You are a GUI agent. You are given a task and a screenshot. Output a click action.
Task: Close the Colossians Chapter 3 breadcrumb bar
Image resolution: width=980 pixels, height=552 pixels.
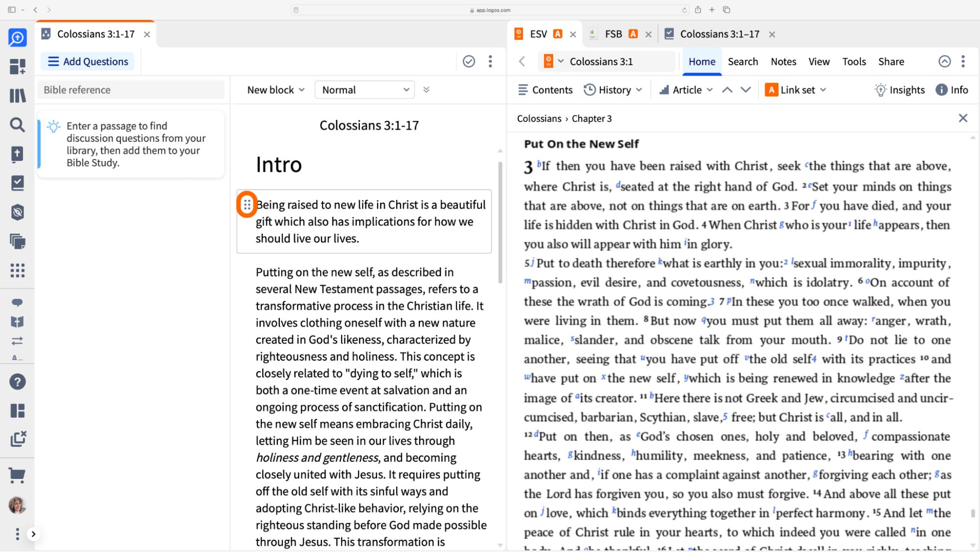coord(963,118)
